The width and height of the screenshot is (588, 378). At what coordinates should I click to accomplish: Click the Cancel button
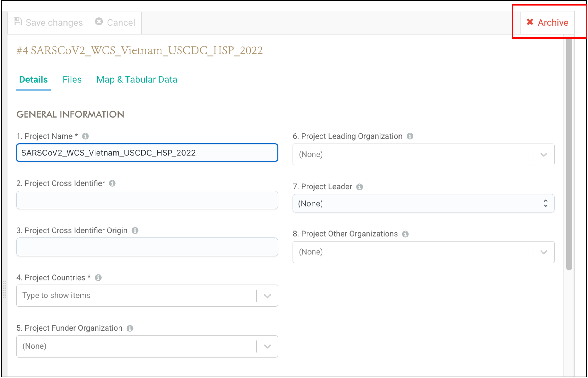115,22
